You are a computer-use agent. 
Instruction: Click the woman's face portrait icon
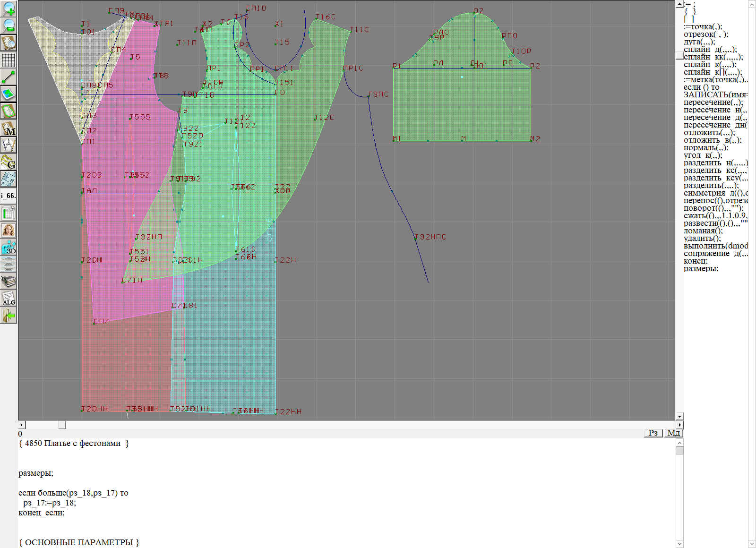(x=9, y=231)
